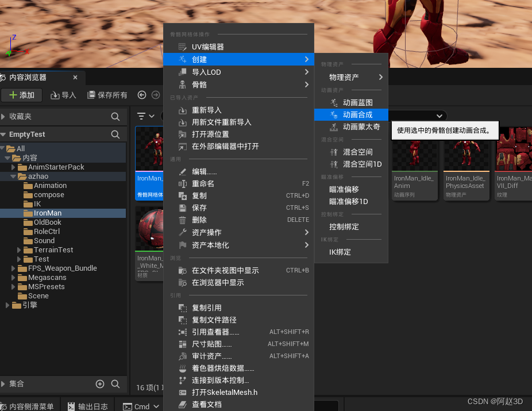Choose 瞄准偏移 entry
532x411 pixels.
[x=351, y=189]
